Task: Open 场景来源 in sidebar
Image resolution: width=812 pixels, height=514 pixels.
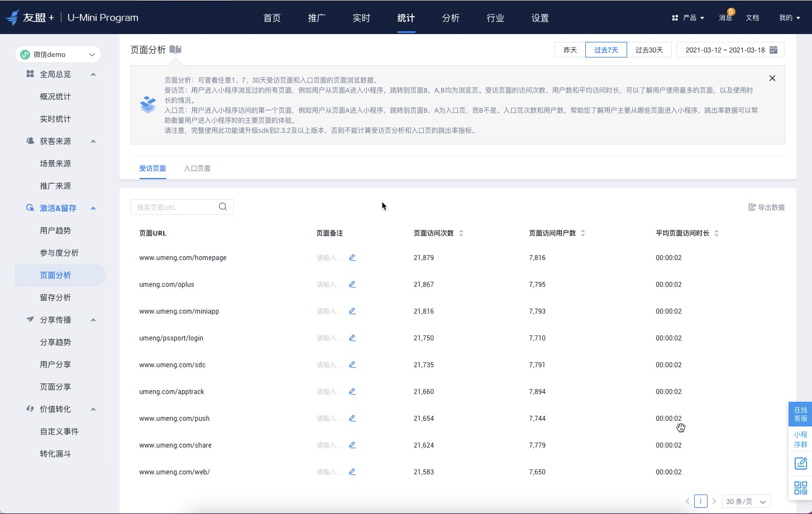Action: click(55, 164)
